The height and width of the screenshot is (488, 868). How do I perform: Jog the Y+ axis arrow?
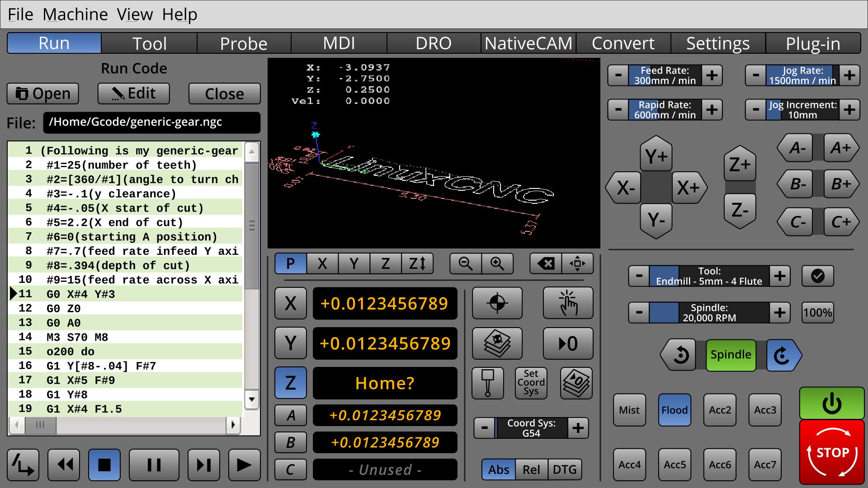tap(656, 154)
